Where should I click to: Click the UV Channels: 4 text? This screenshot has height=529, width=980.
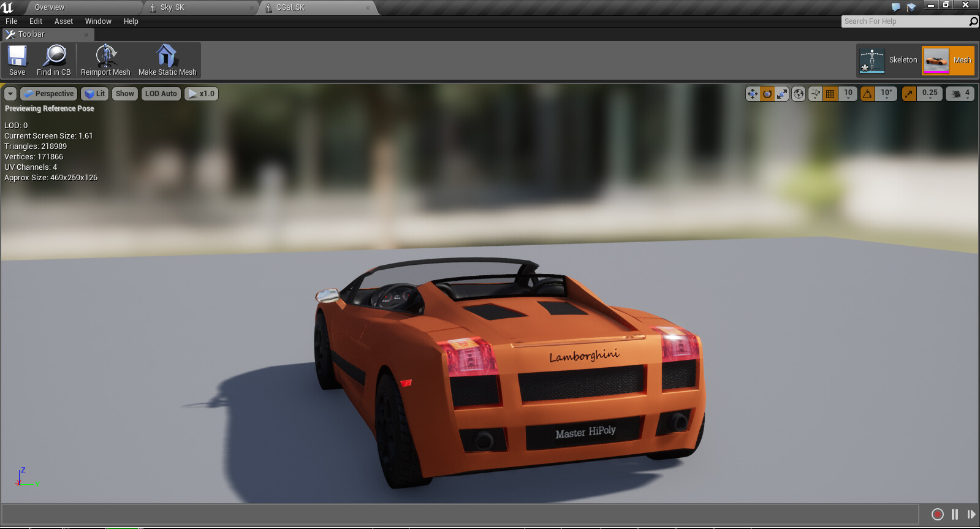click(x=31, y=167)
